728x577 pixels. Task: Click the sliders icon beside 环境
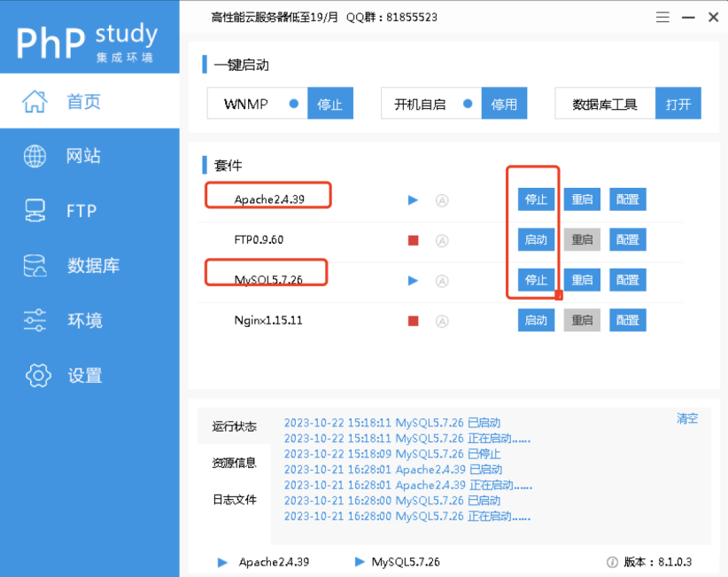click(35, 320)
